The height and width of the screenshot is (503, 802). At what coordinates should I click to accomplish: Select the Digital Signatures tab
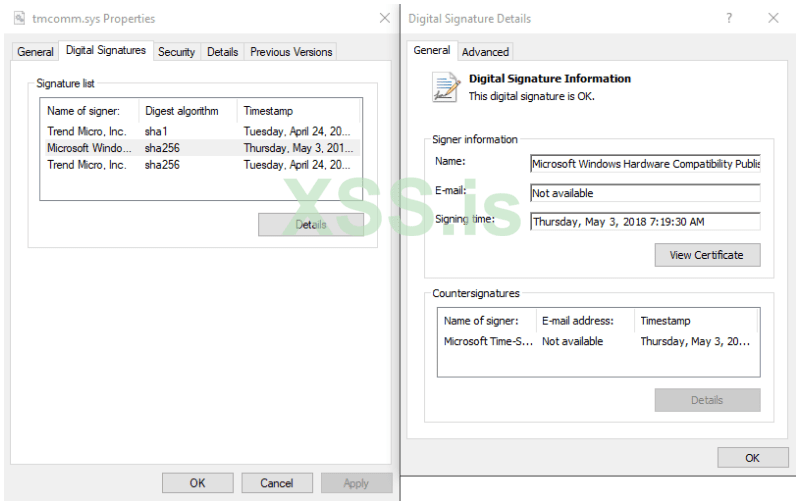[x=106, y=50]
